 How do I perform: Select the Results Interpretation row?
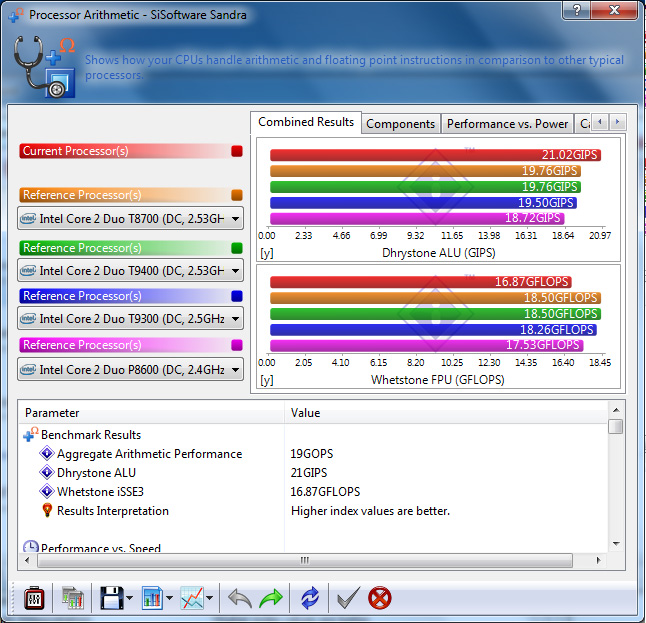point(313,510)
